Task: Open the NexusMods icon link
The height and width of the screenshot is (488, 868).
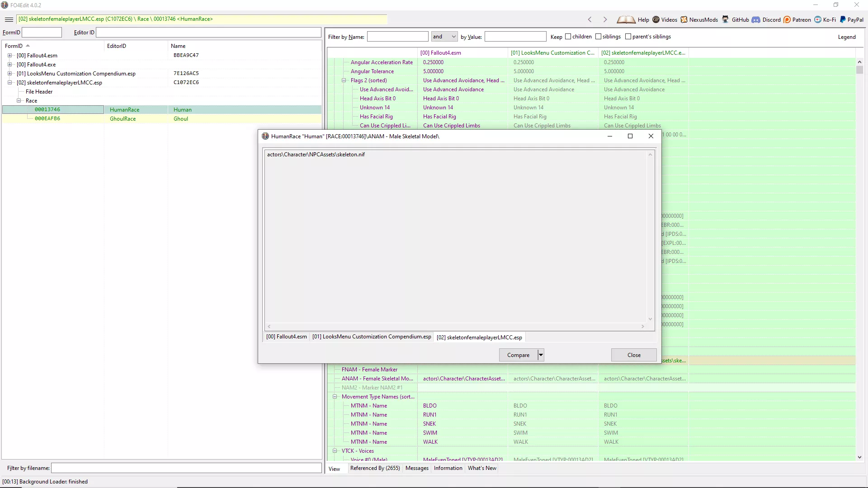Action: [684, 19]
